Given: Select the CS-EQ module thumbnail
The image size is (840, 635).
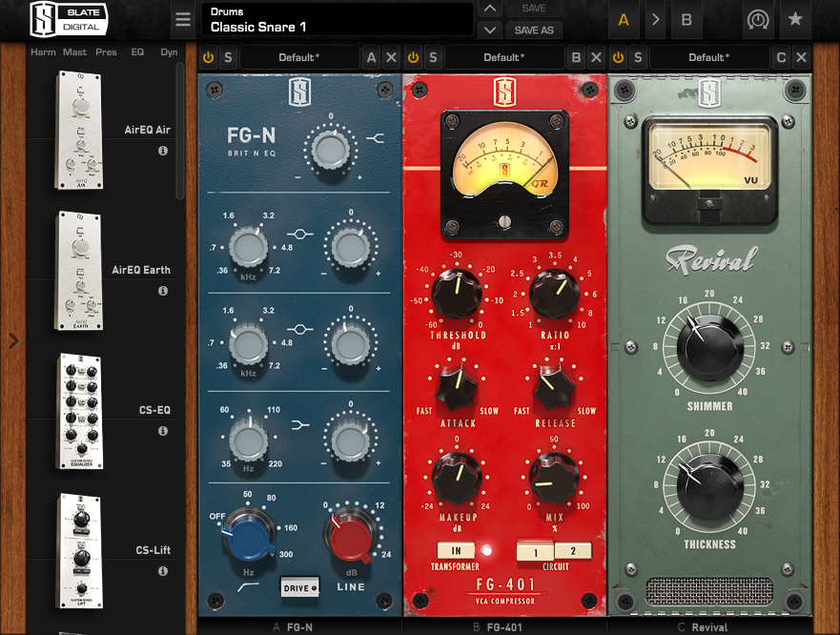Looking at the screenshot, I should click(x=79, y=411).
